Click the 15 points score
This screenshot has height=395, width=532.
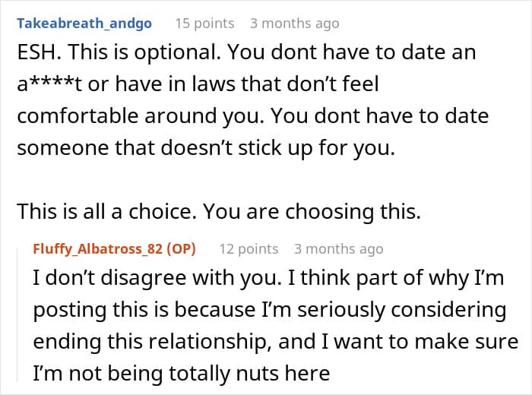[x=204, y=24]
